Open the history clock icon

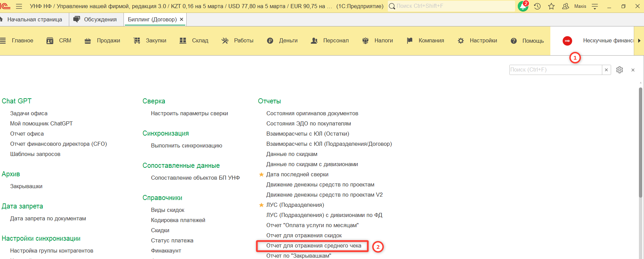pyautogui.click(x=537, y=6)
